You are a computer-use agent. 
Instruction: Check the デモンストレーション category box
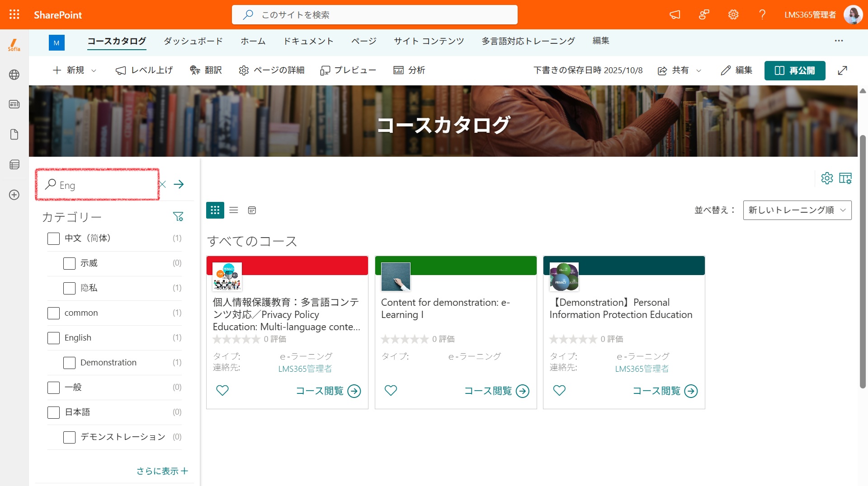pos(69,437)
